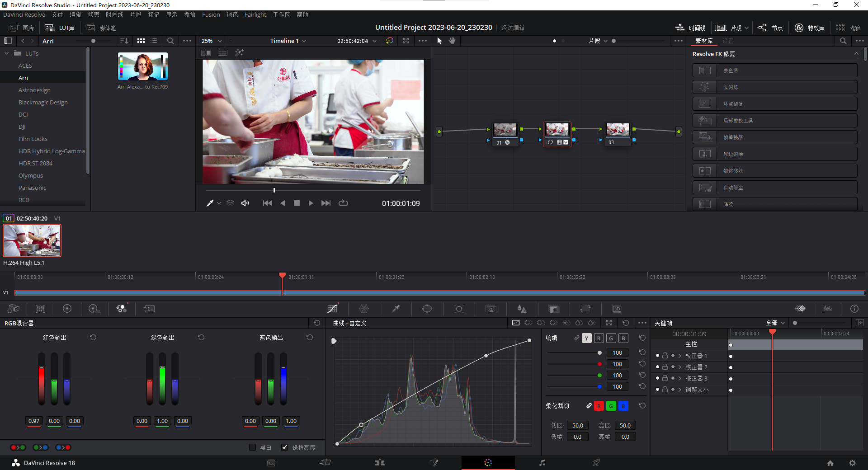The height and width of the screenshot is (470, 868).
Task: Click the loop playback icon
Action: [x=344, y=203]
